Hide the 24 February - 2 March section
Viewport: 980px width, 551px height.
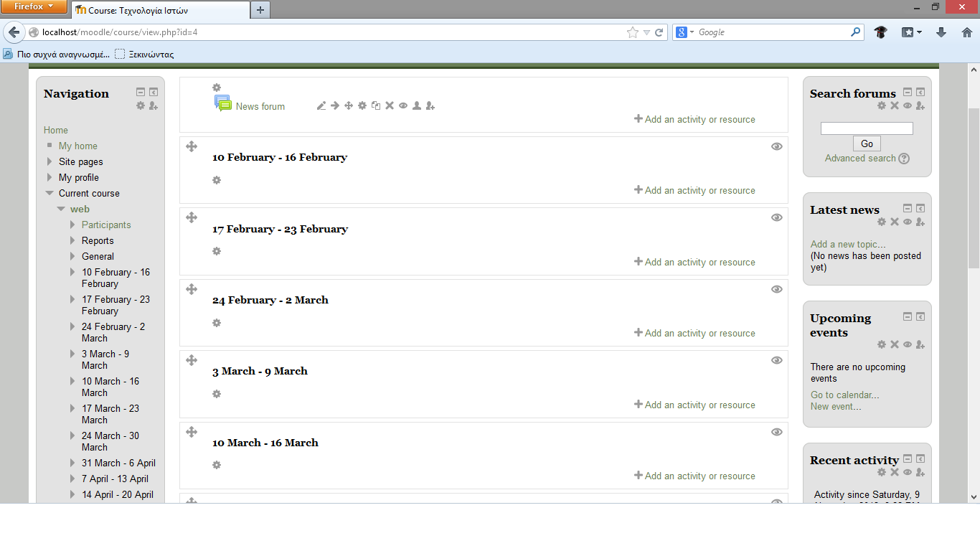pyautogui.click(x=776, y=289)
